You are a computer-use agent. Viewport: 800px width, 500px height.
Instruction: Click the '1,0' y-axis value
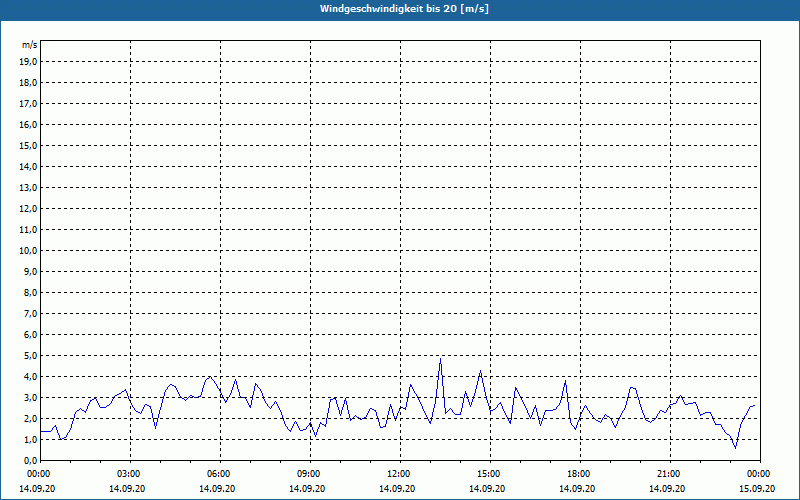tap(31, 440)
